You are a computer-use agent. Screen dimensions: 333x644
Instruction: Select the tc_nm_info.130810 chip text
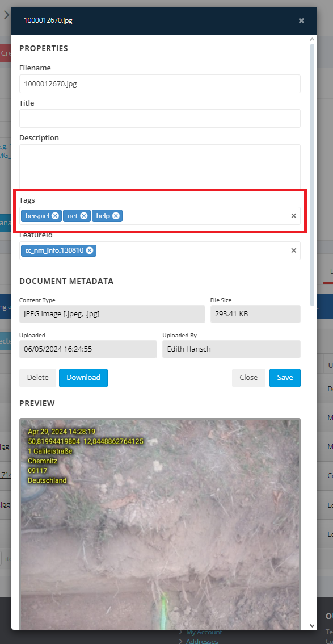54,250
